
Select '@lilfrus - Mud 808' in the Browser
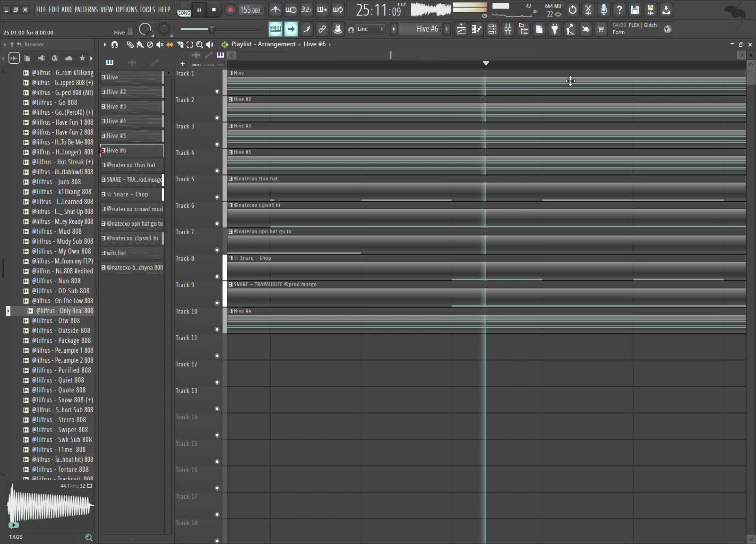coord(57,231)
